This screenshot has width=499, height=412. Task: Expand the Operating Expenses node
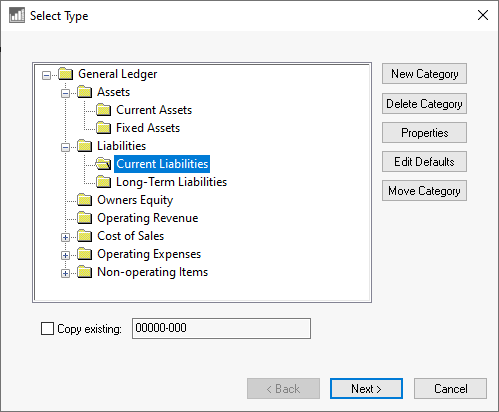(x=66, y=255)
